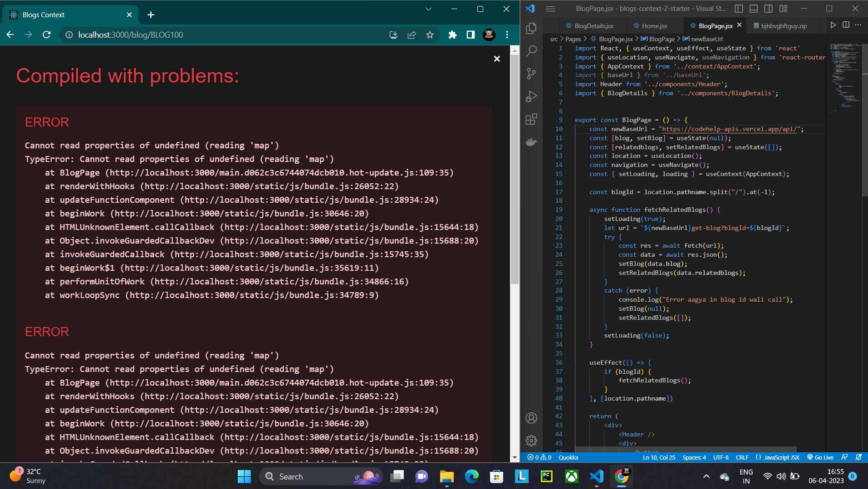The width and height of the screenshot is (868, 489).
Task: Open the Search view in VS Code
Action: pos(531,51)
